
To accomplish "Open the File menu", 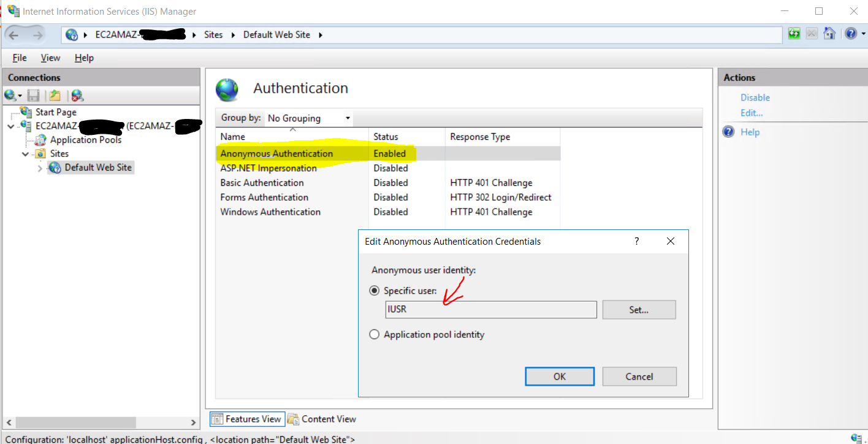I will 20,58.
